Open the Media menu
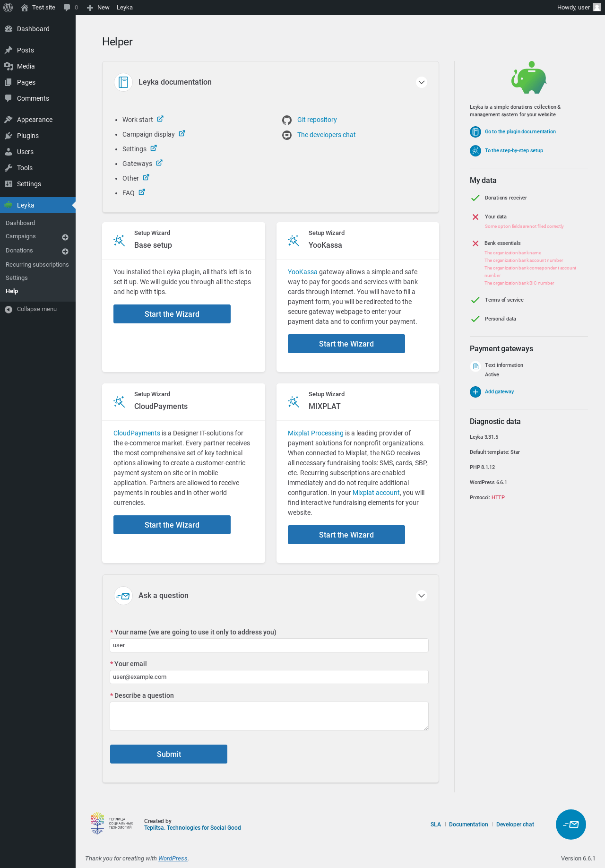Viewport: 605px width, 868px height. tap(38, 66)
